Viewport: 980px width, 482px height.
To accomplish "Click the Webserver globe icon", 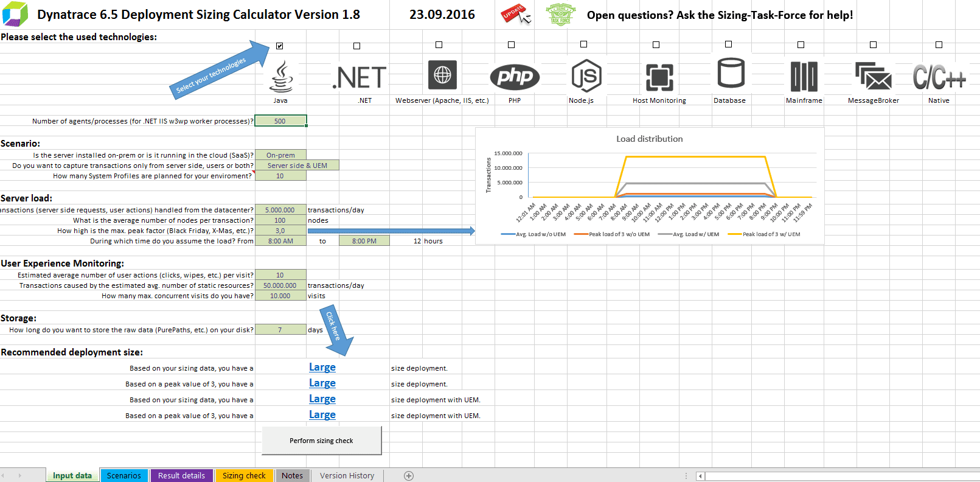I will (442, 75).
